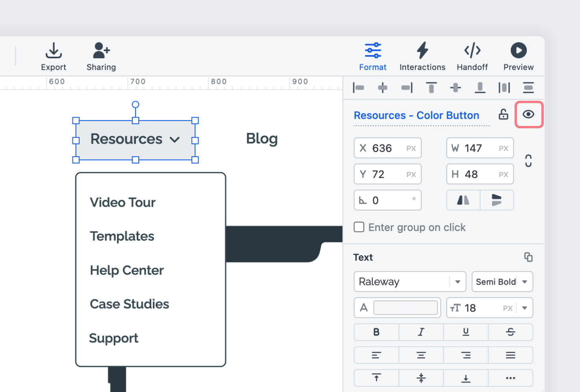
Task: Distribute horizontally icon
Action: pos(504,87)
